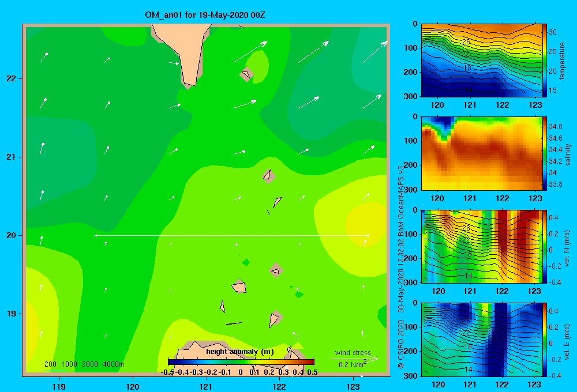Open the temperature cross-section panel

click(x=482, y=61)
